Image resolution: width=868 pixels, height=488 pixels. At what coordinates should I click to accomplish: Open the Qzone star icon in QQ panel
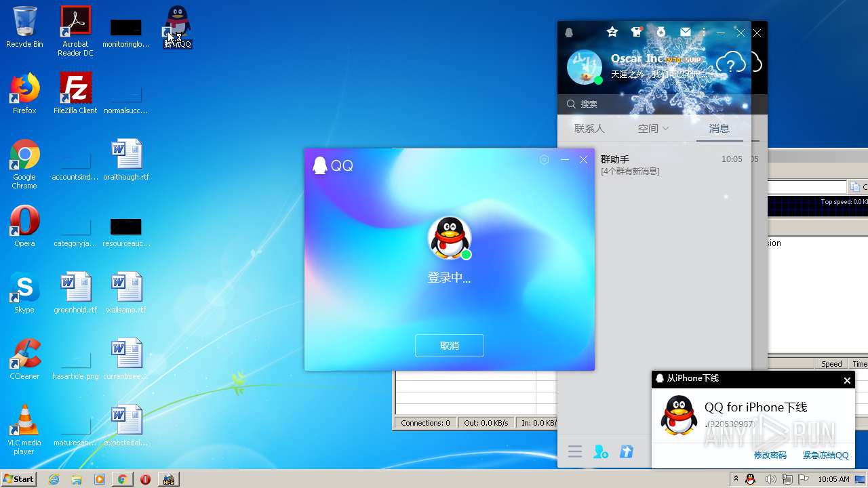(612, 32)
